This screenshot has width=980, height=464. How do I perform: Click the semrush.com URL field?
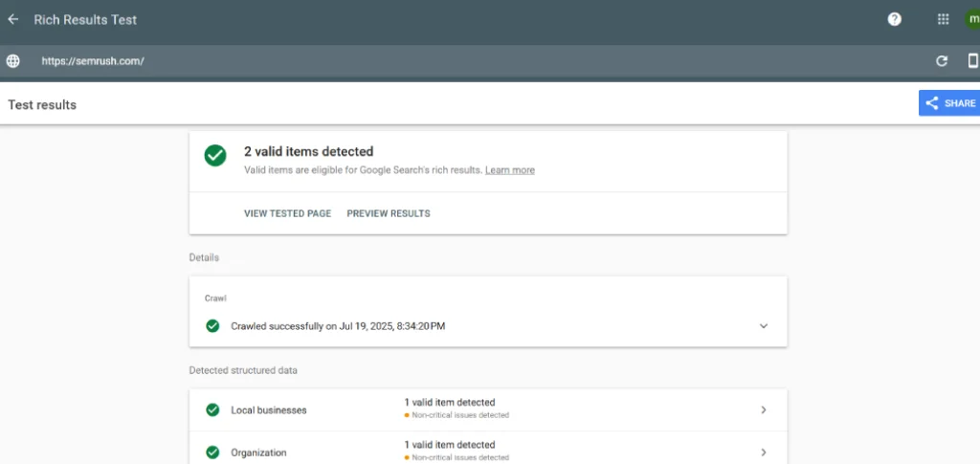point(93,61)
